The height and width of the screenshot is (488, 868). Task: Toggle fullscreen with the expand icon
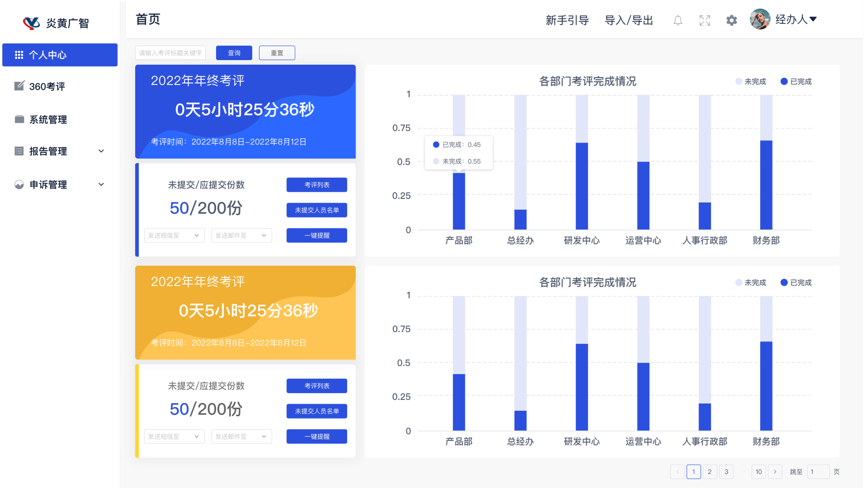(x=705, y=20)
